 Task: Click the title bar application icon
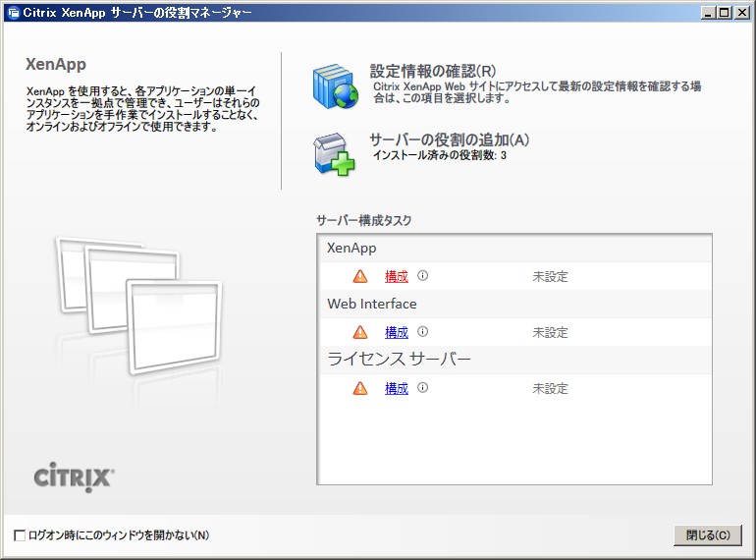pyautogui.click(x=13, y=13)
